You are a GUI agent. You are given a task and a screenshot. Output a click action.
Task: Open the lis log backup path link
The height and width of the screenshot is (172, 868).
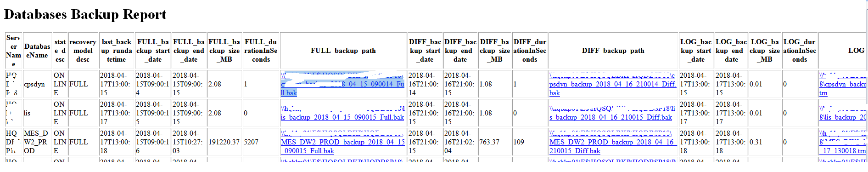[x=843, y=113]
